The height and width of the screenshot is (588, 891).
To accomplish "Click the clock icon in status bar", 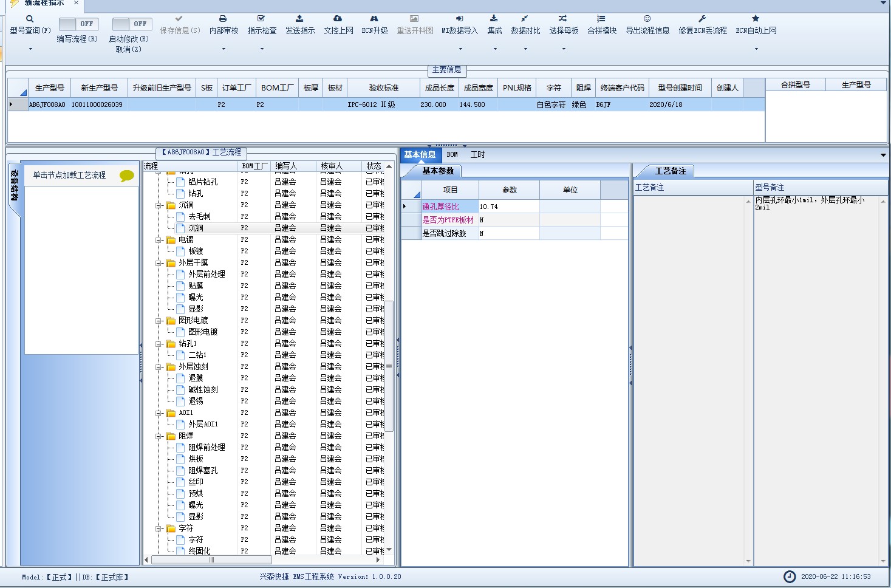I will point(790,576).
